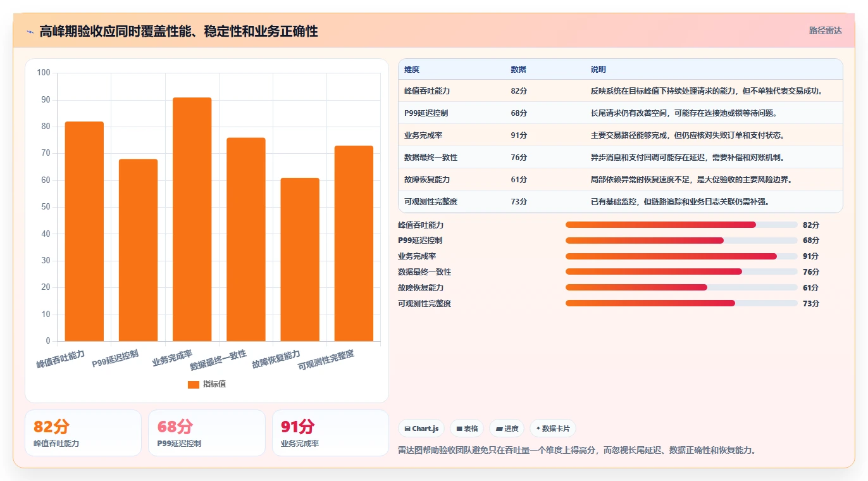Click the 进度 tag chip
868x481 pixels.
pos(507,428)
